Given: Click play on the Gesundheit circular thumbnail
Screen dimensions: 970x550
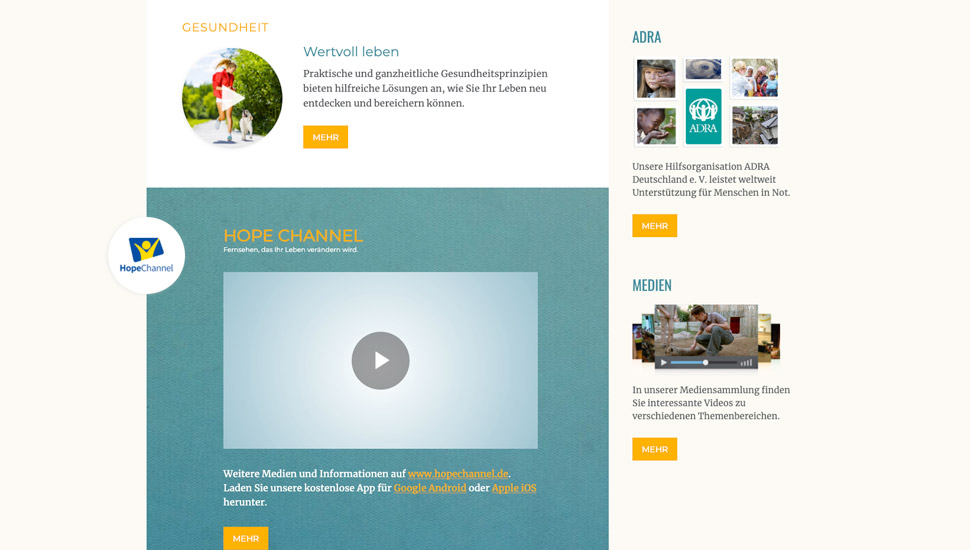Looking at the screenshot, I should click(232, 98).
